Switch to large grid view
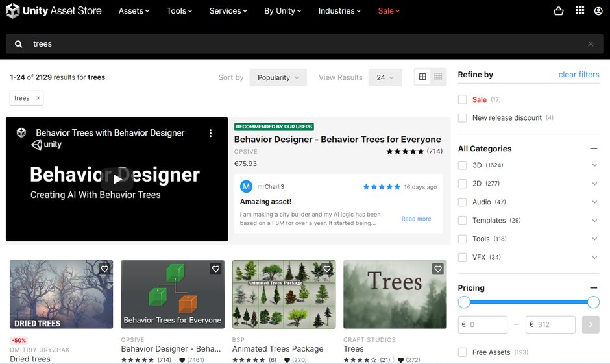The height and width of the screenshot is (364, 610). [422, 77]
